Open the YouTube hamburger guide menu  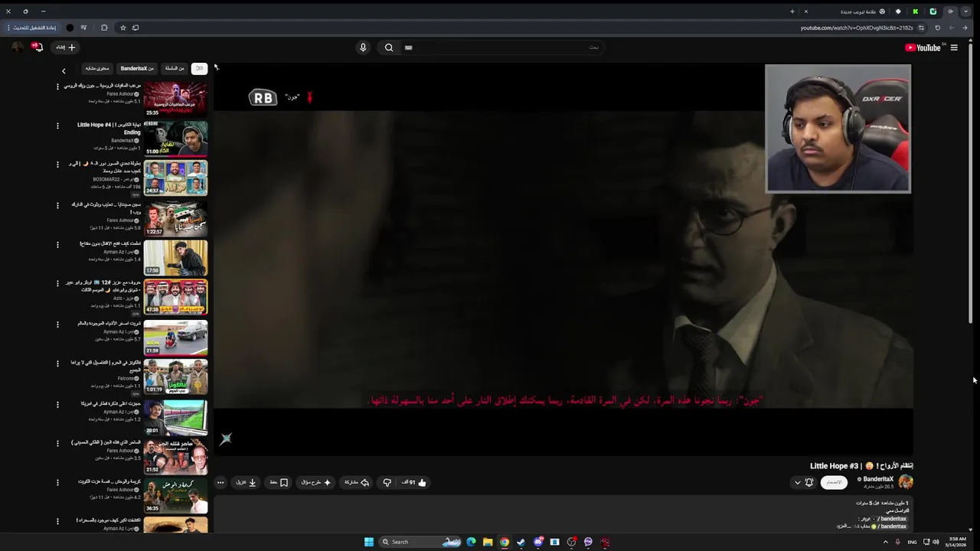click(954, 47)
